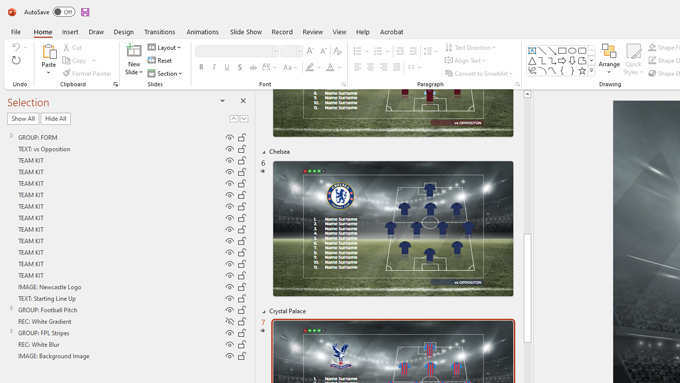Click the Numbering list icon
This screenshot has width=680, height=383.
[x=378, y=51]
